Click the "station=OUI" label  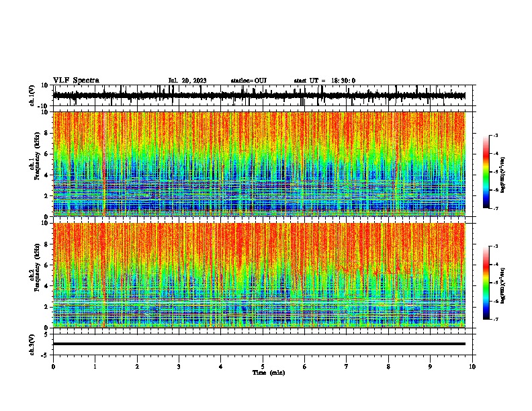click(x=249, y=81)
